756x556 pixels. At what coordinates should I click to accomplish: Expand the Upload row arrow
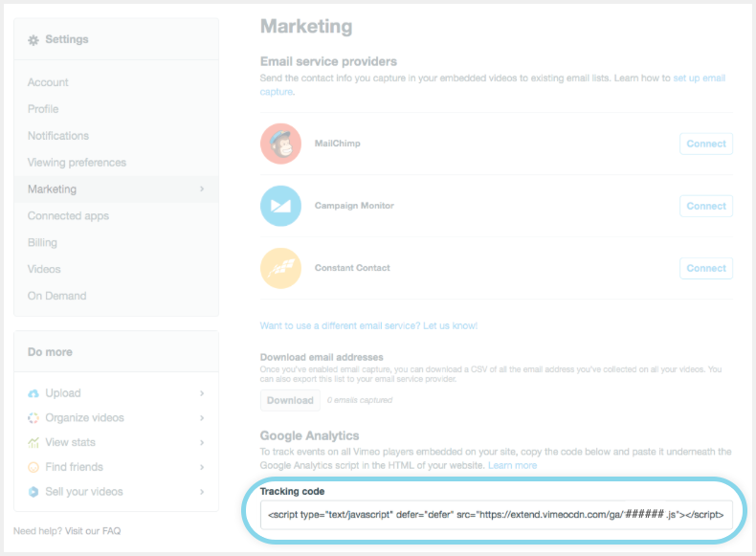point(202,393)
